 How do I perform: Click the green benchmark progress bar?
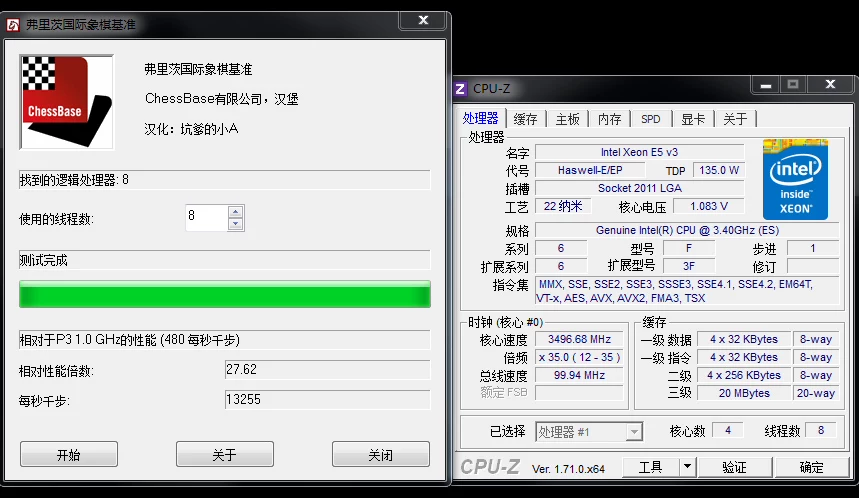[225, 294]
